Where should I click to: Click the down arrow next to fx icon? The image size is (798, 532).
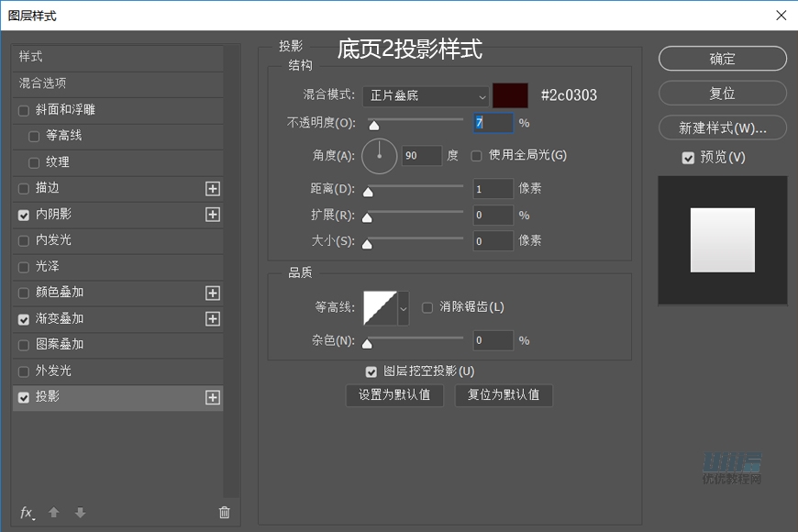[80, 513]
